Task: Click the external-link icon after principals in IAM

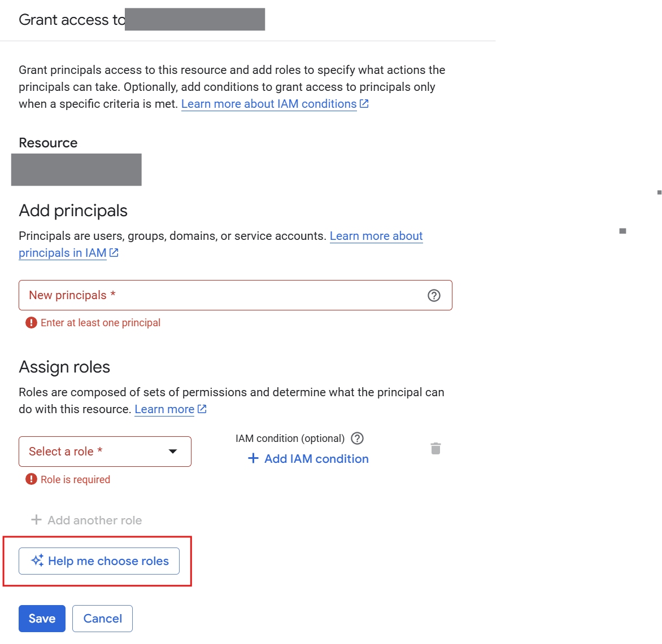Action: coord(114,253)
